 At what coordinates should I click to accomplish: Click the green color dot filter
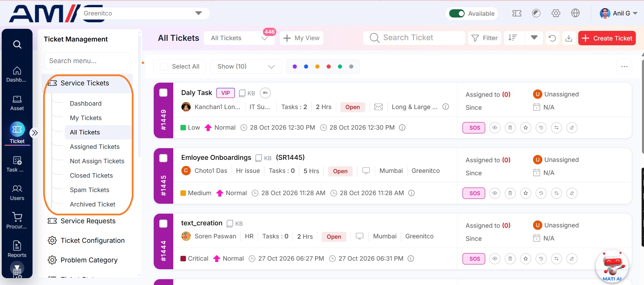pos(340,67)
